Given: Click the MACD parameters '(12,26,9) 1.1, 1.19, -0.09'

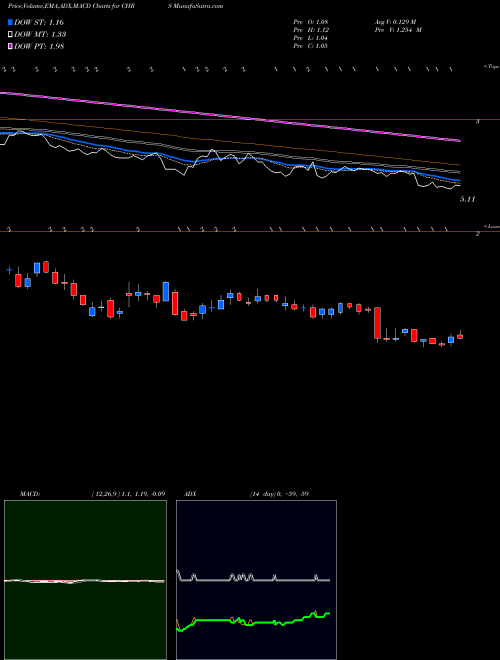Looking at the screenshot, I should tap(128, 494).
